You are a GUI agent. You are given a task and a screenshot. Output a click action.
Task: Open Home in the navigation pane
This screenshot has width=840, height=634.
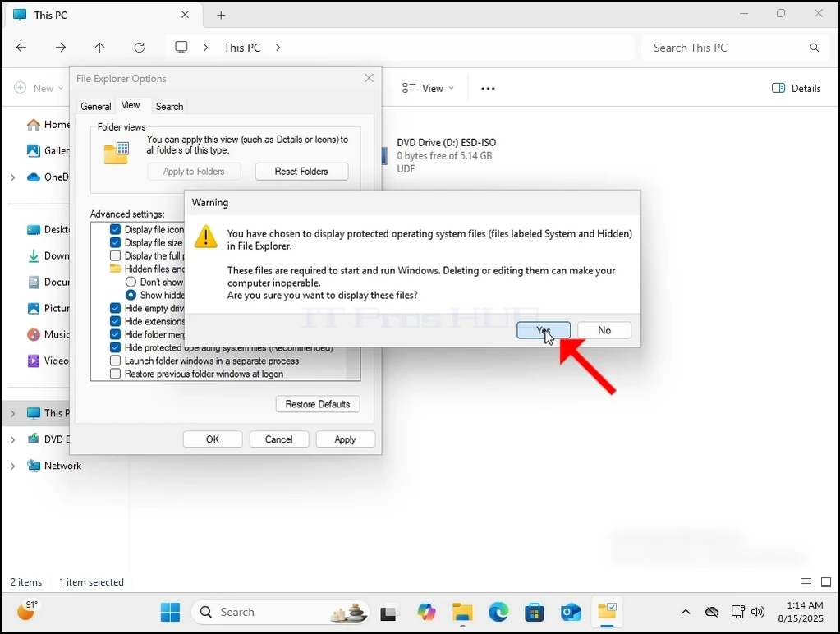coord(48,125)
